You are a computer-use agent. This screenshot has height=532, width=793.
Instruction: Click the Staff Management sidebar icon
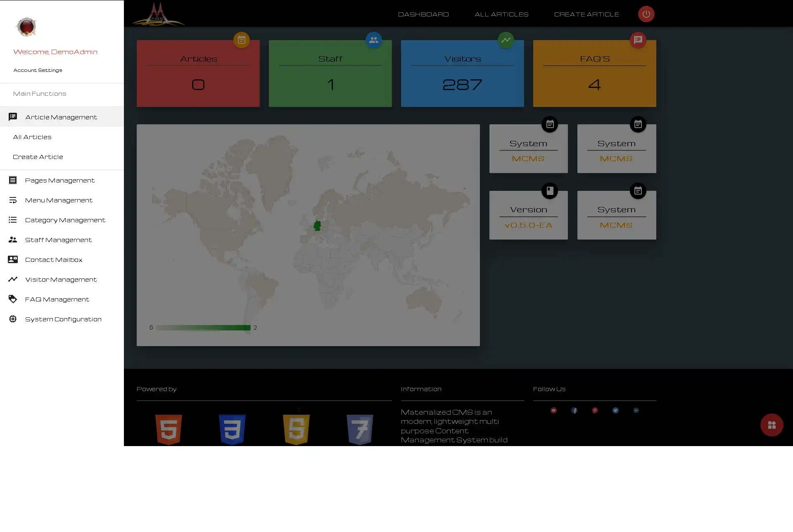pyautogui.click(x=13, y=239)
